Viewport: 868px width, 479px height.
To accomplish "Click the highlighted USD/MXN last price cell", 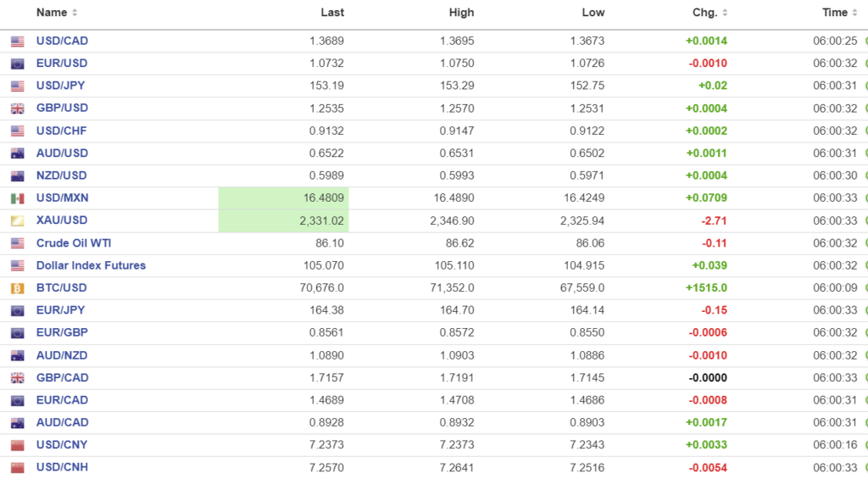I will pyautogui.click(x=283, y=198).
